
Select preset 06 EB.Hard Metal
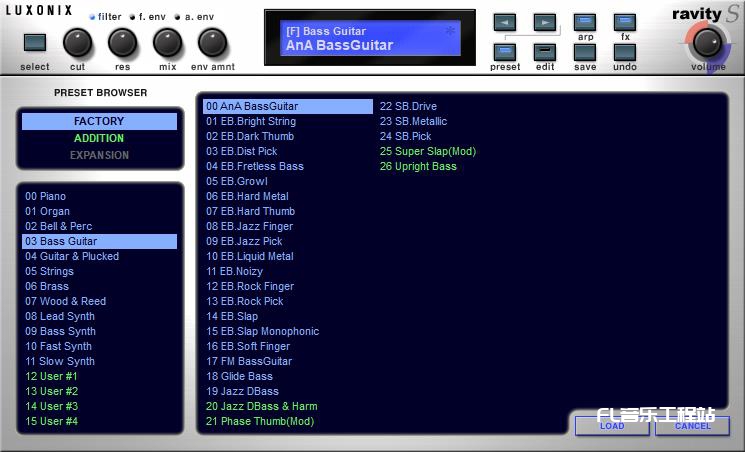coord(288,196)
